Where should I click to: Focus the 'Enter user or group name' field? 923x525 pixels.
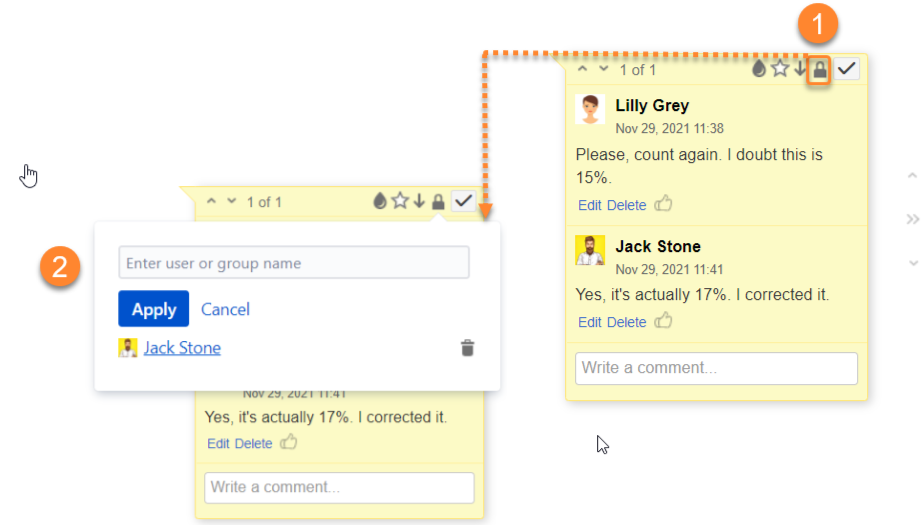[294, 263]
